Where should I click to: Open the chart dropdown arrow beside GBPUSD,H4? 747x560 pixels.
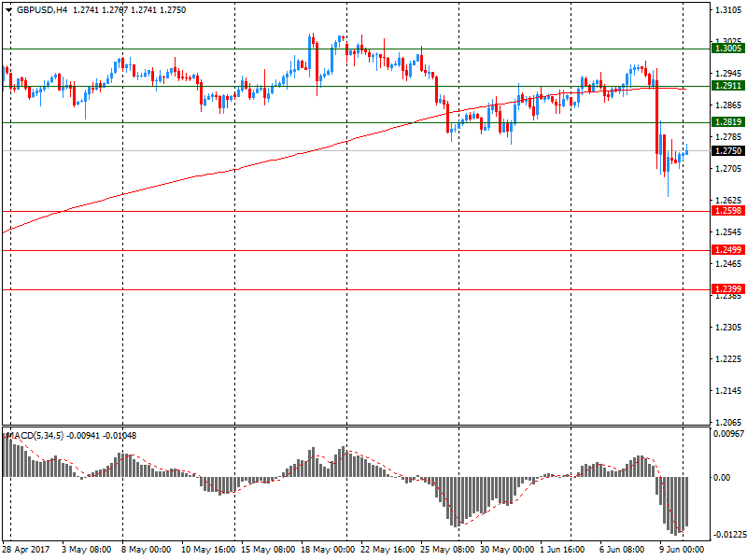tap(8, 10)
